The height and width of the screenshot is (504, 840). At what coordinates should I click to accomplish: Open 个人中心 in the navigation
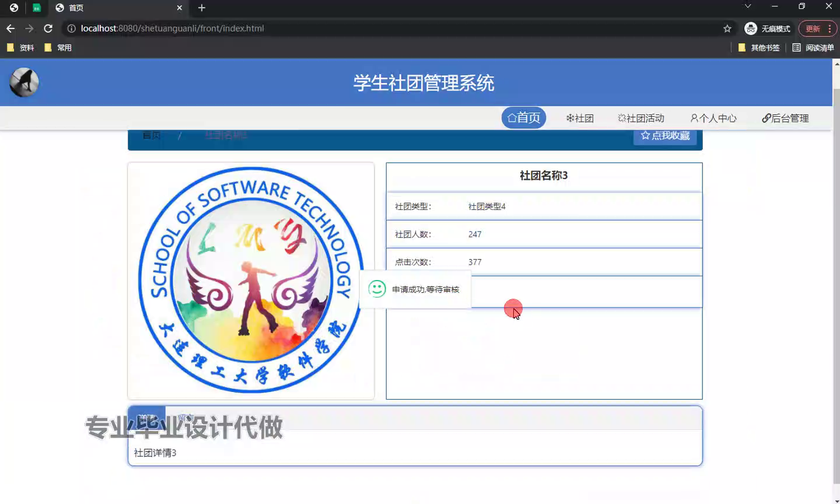tap(713, 118)
